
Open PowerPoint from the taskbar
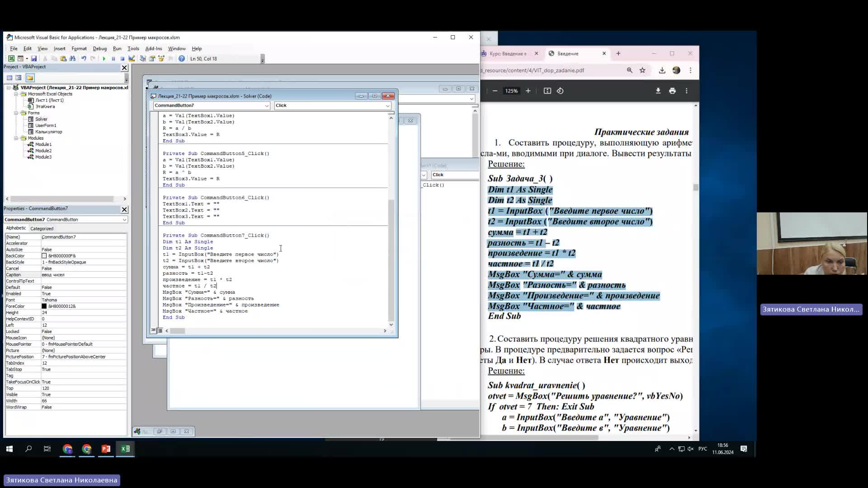click(106, 449)
